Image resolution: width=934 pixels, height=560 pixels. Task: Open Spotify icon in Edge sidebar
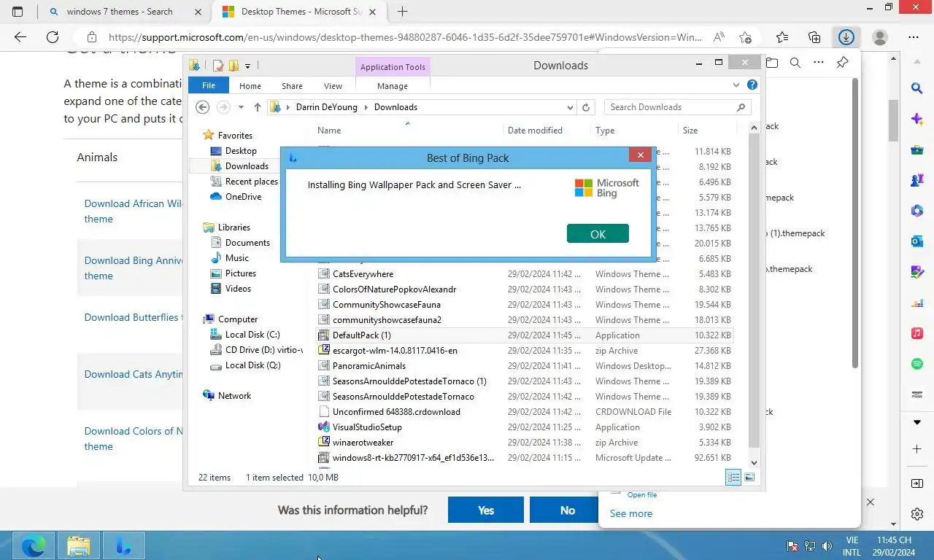pyautogui.click(x=917, y=364)
